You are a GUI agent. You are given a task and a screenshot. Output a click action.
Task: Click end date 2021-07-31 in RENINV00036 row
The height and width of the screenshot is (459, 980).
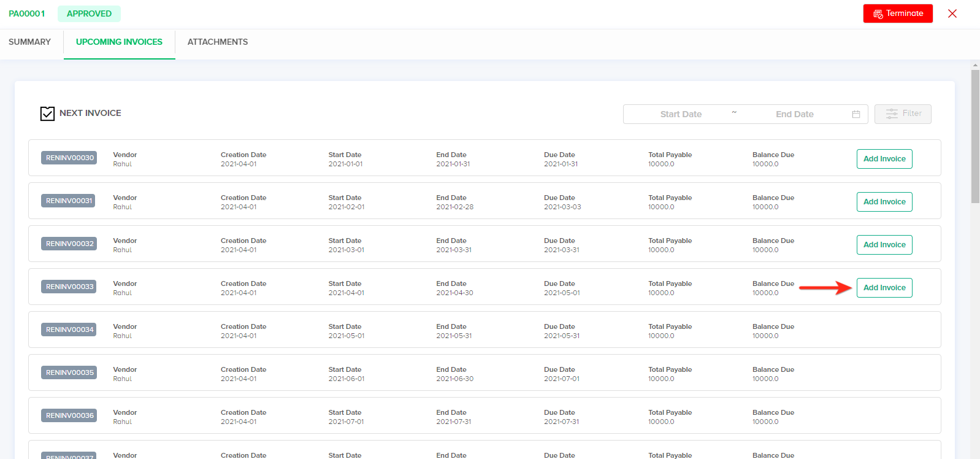(454, 422)
